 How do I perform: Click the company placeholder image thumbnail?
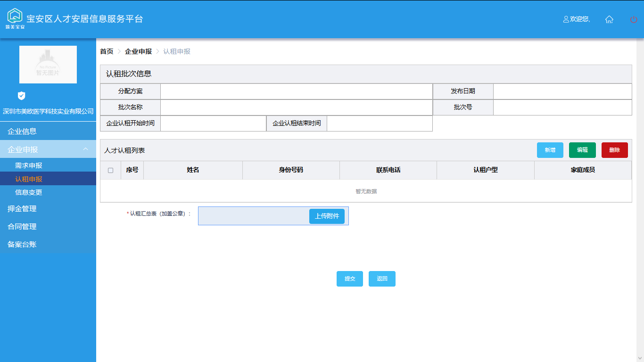(x=48, y=65)
